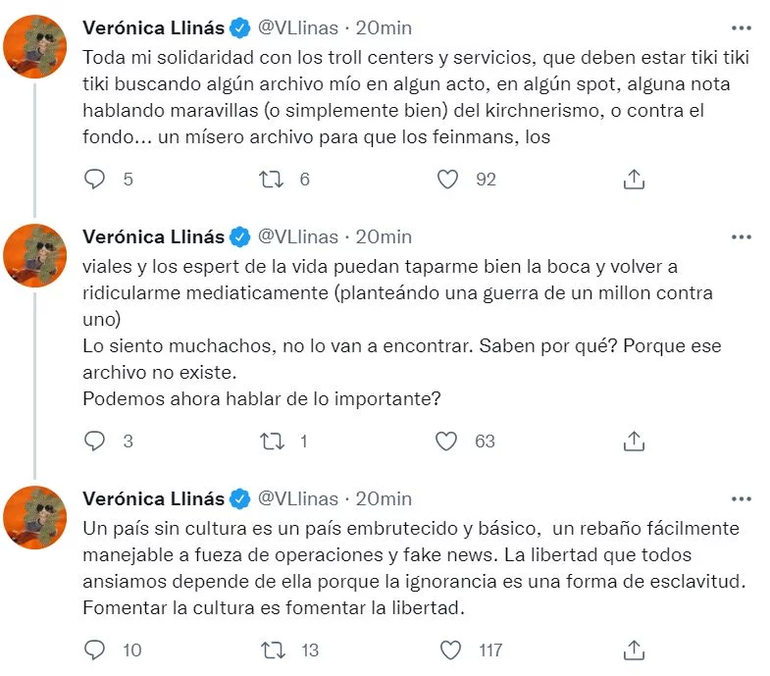Image resolution: width=770 pixels, height=676 pixels.
Task: Share the third tweet about cultura
Action: tap(633, 650)
